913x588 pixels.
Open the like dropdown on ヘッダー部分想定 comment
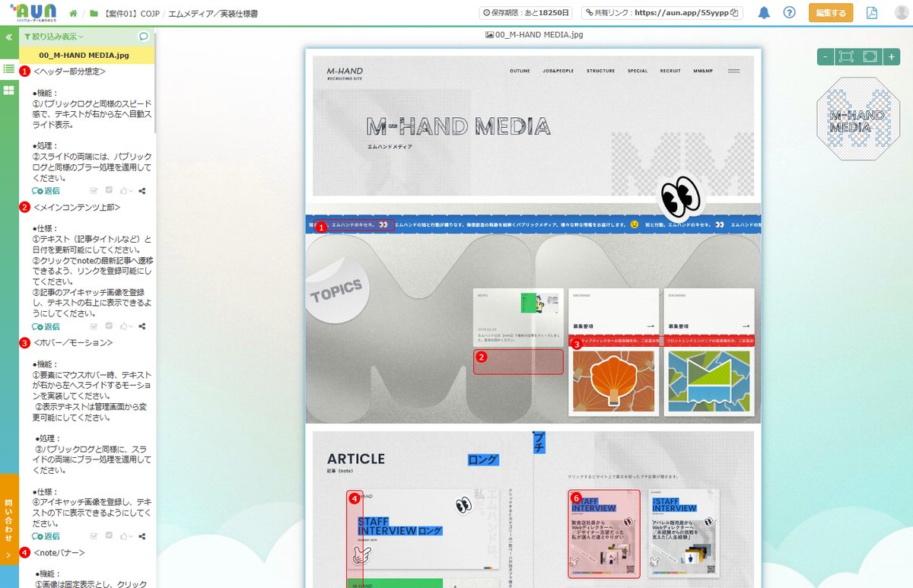pyautogui.click(x=126, y=191)
